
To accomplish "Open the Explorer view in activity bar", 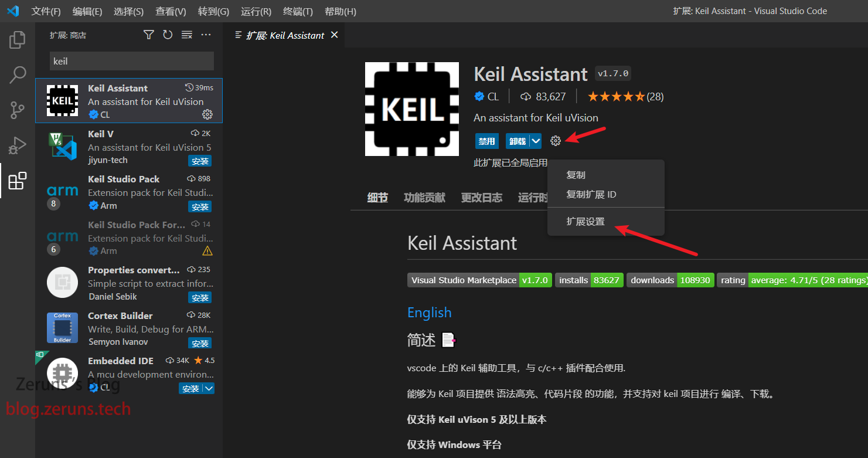I will pyautogui.click(x=18, y=40).
